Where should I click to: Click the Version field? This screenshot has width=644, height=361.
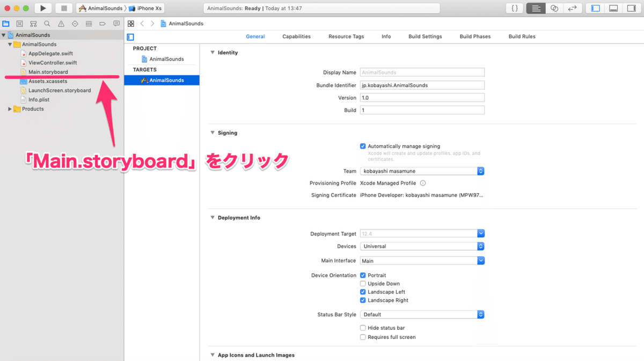coord(422,98)
